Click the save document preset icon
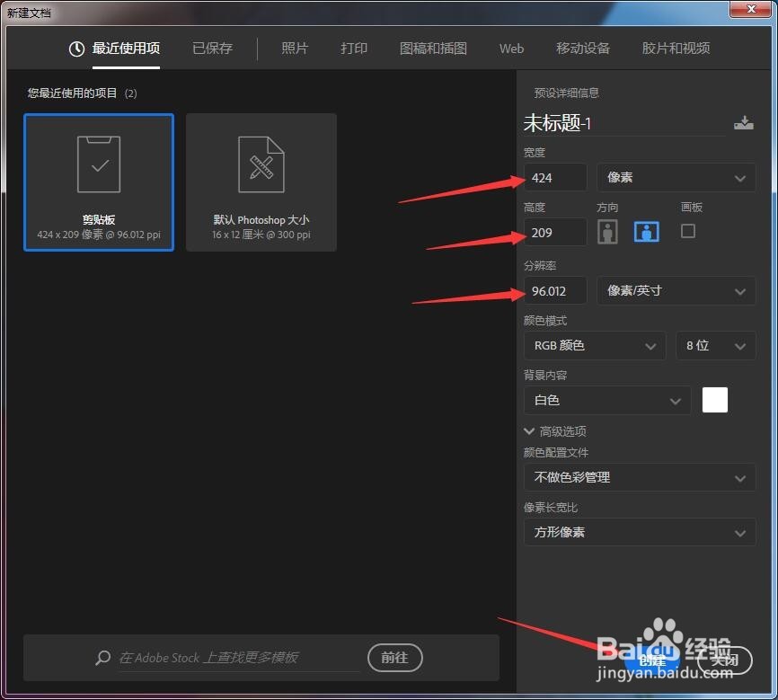This screenshot has height=700, width=778. [745, 122]
